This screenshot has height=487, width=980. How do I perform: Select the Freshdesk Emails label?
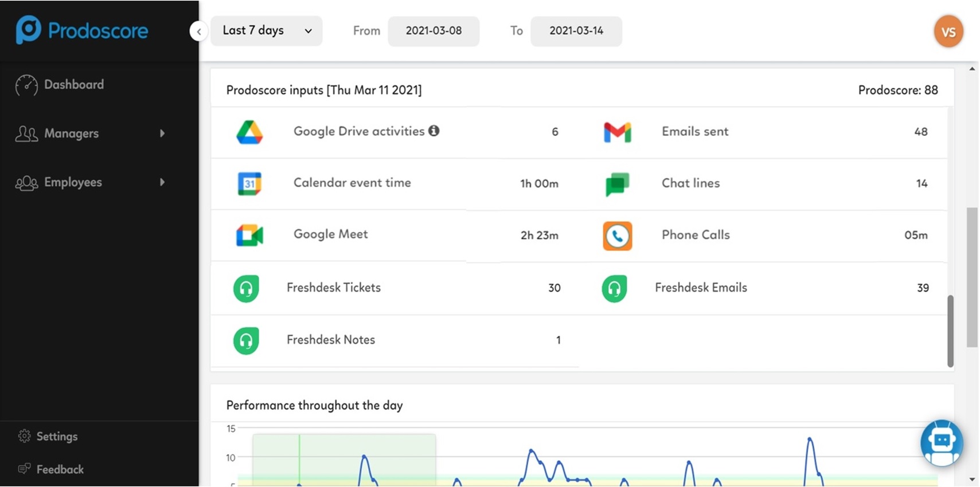coord(701,288)
